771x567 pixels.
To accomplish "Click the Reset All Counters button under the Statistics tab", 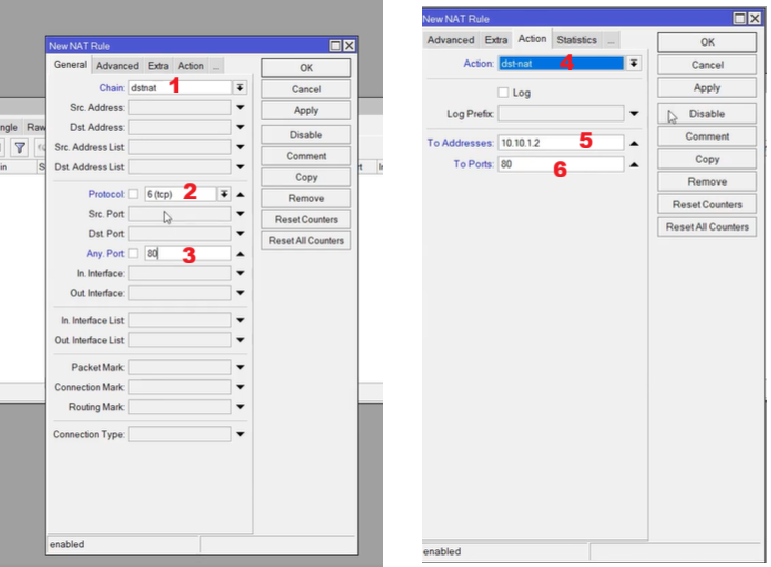I will [707, 227].
